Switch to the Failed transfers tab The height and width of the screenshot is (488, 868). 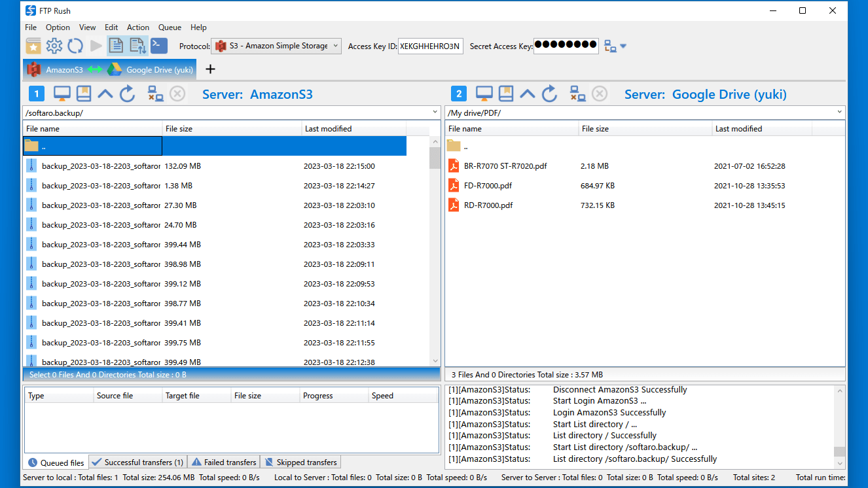coord(223,462)
